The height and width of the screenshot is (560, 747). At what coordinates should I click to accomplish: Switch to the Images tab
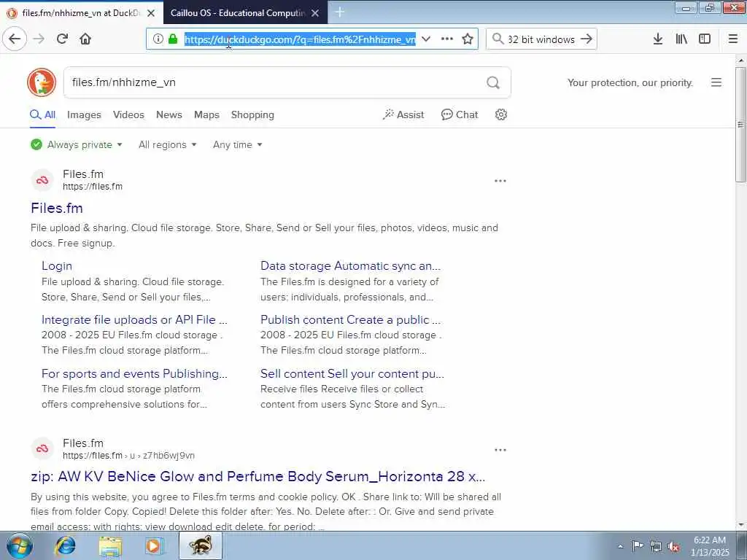pos(84,114)
